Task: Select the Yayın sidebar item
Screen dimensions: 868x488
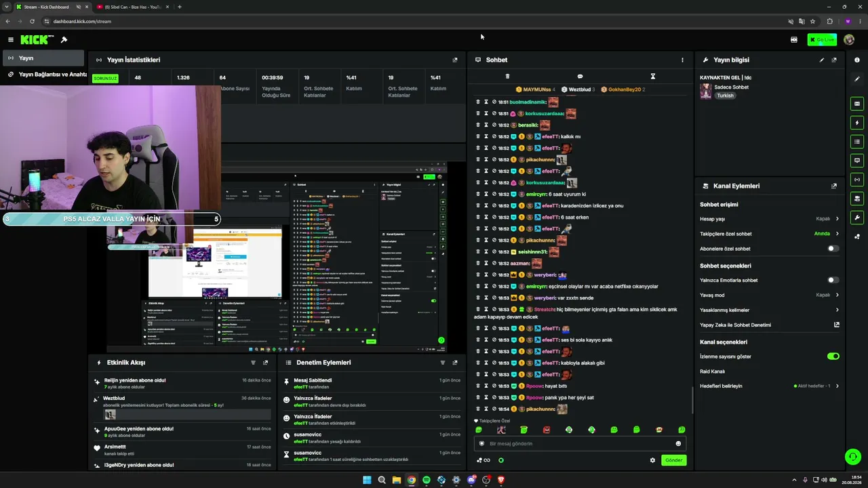Action: point(42,58)
